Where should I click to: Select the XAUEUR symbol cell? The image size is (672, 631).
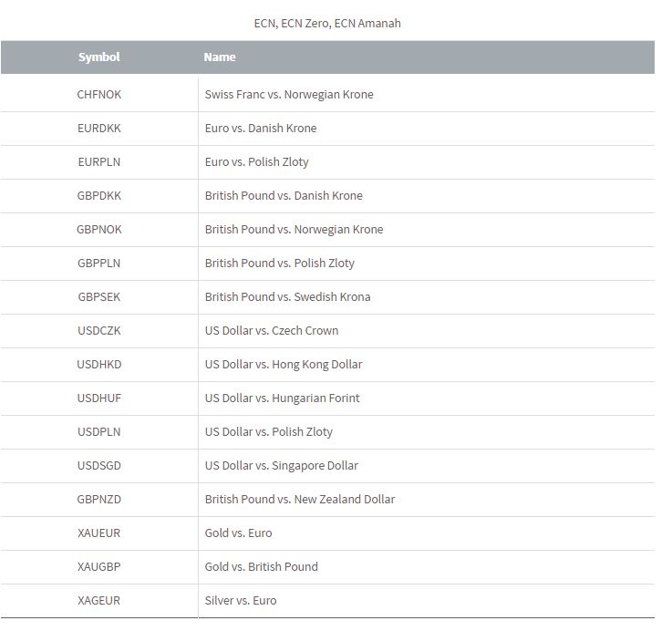98,533
